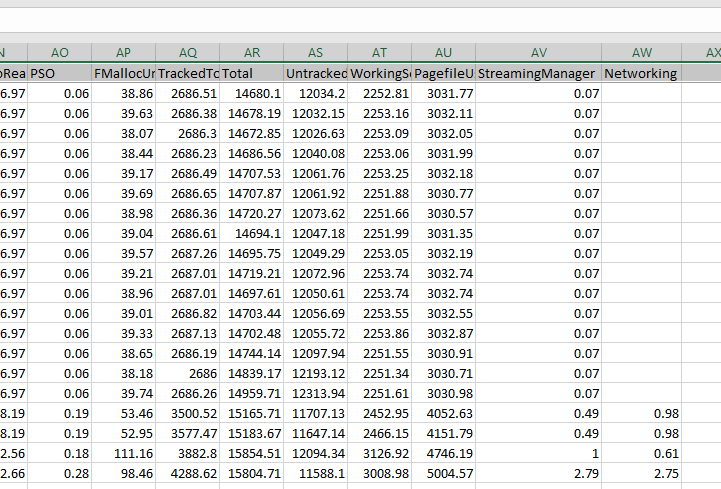The height and width of the screenshot is (489, 721).
Task: Click in the formula bar area
Action: (360, 20)
